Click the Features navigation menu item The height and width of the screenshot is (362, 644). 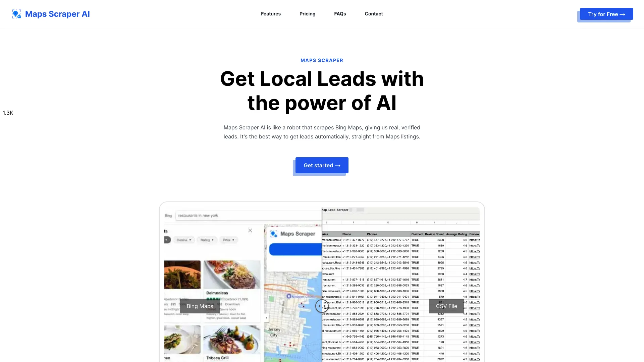point(271,14)
